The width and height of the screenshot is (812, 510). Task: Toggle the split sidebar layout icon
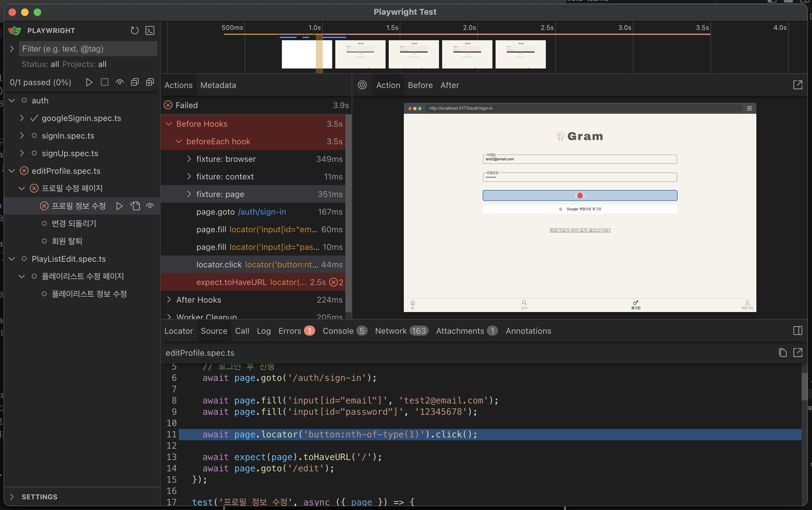point(798,331)
